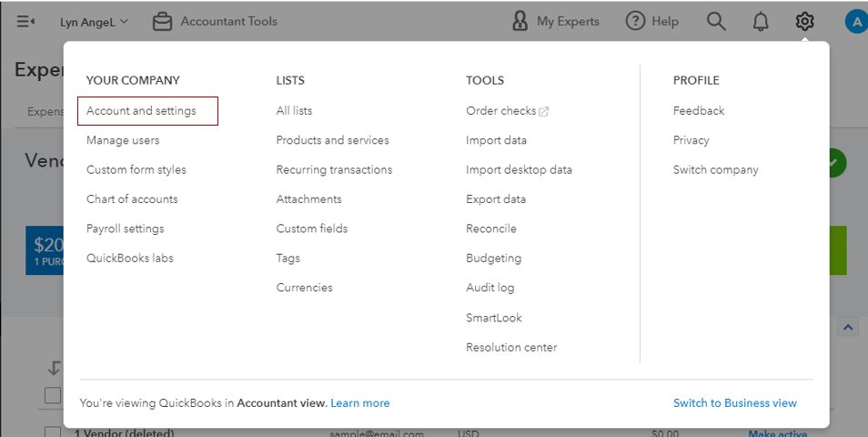Image resolution: width=868 pixels, height=437 pixels.
Task: Choose Reconcile under Tools
Action: 491,229
